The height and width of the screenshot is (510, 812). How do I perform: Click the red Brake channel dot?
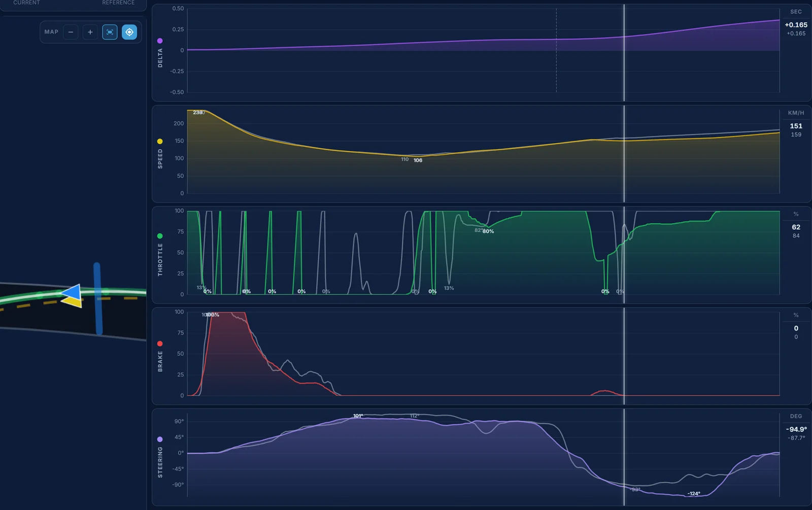click(160, 344)
